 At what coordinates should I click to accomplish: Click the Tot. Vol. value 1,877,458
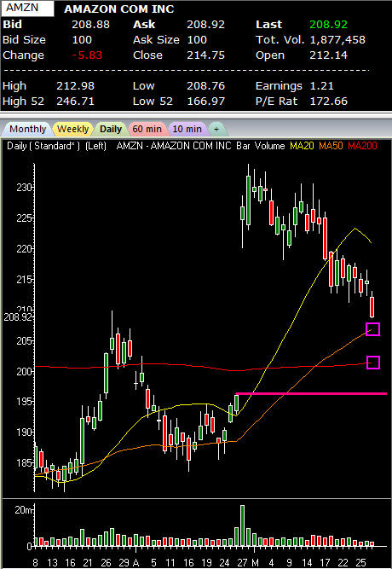pyautogui.click(x=337, y=40)
